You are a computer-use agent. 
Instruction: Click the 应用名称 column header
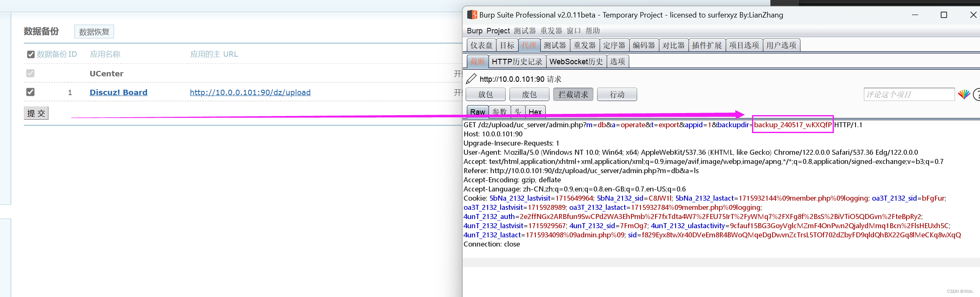[105, 54]
